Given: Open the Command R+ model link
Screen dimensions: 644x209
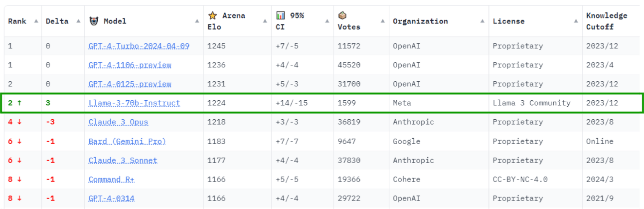Looking at the screenshot, I should (x=112, y=180).
